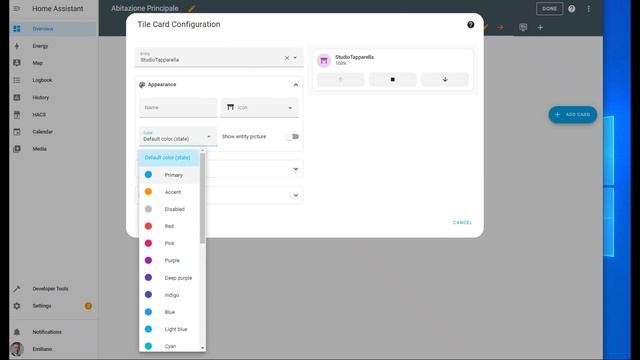
Task: Choose the Disabled color
Action: [169, 209]
